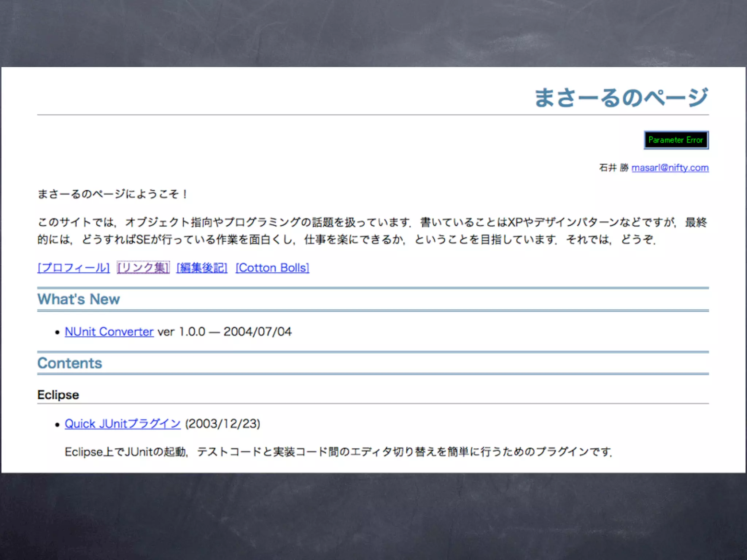Image resolution: width=747 pixels, height=560 pixels.
Task: Click the ver 1.0.0 — 2004/07/04 version text
Action: [224, 332]
